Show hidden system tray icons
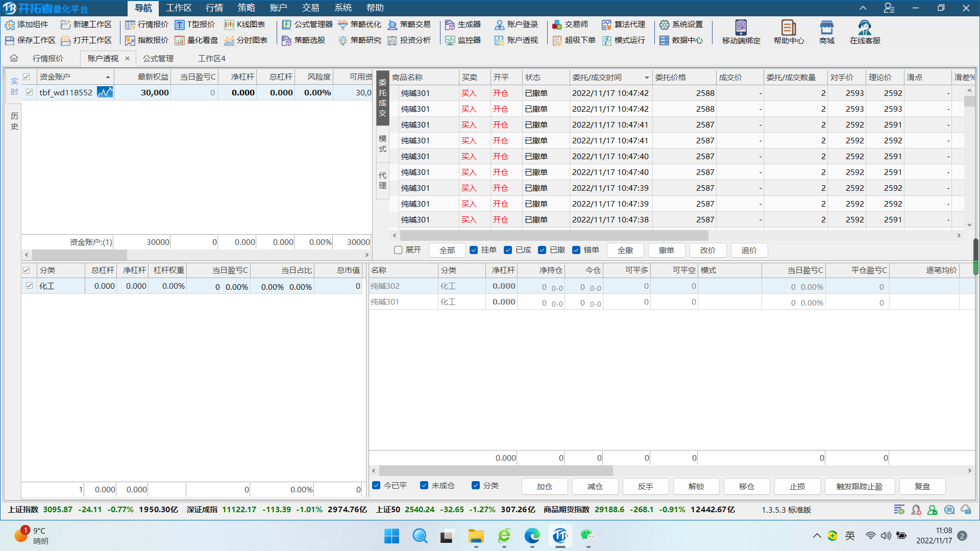This screenshot has height=551, width=980. [817, 536]
